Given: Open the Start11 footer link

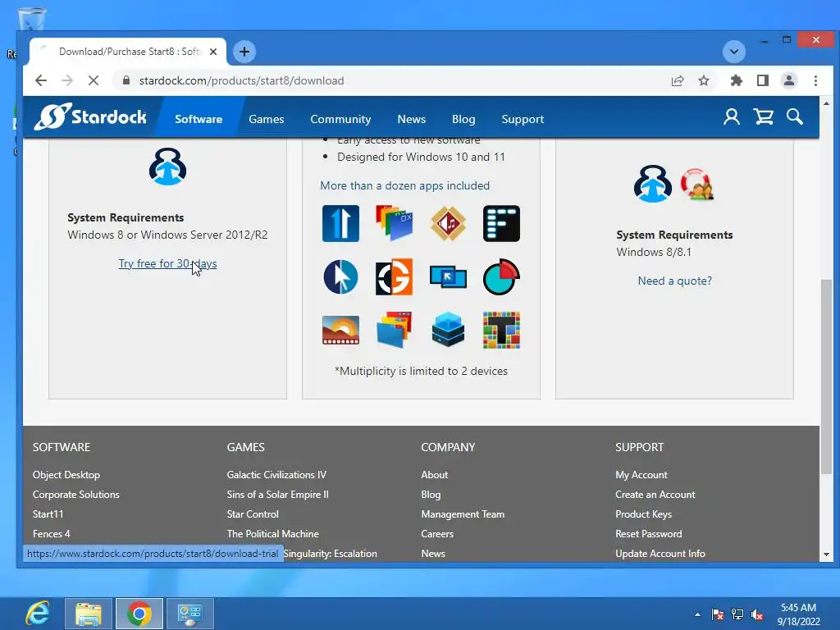Looking at the screenshot, I should [48, 514].
